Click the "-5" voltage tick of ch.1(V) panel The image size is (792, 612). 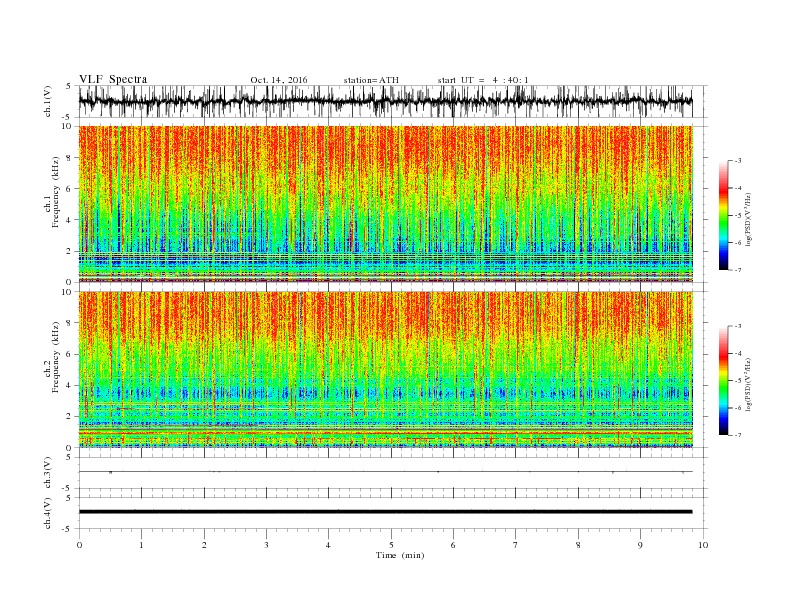[66, 118]
